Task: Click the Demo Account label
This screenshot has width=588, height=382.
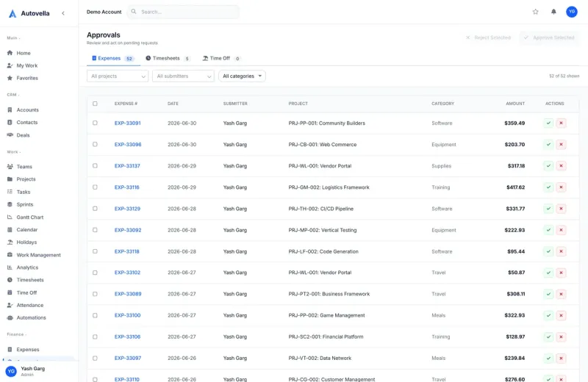Action: click(x=104, y=12)
